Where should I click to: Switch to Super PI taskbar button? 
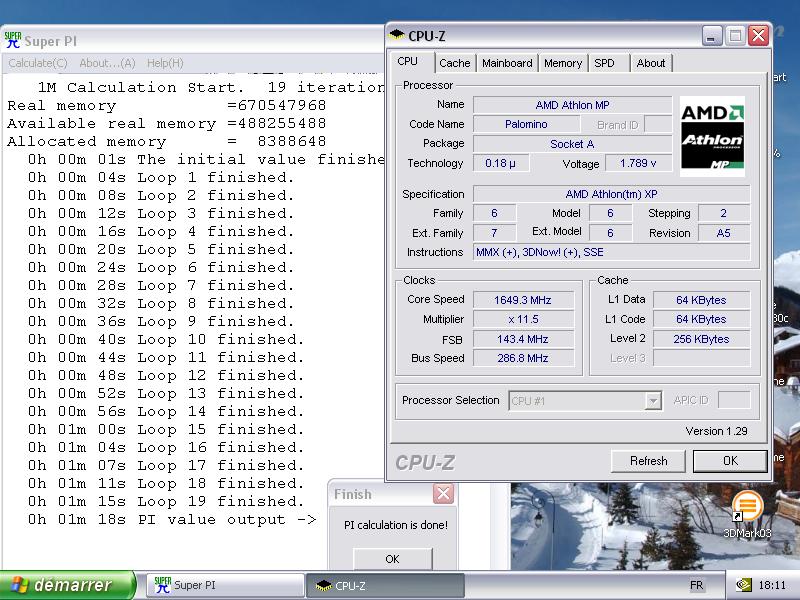tap(225, 585)
